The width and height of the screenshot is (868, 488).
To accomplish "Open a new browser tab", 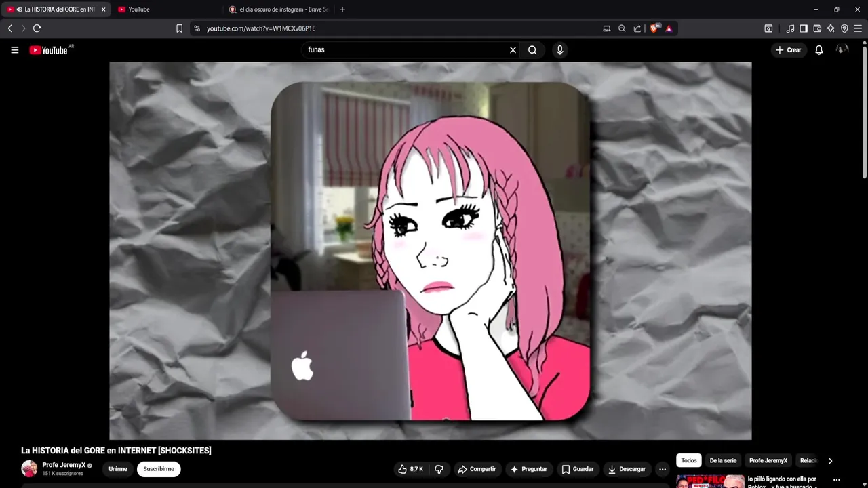I will (x=342, y=9).
